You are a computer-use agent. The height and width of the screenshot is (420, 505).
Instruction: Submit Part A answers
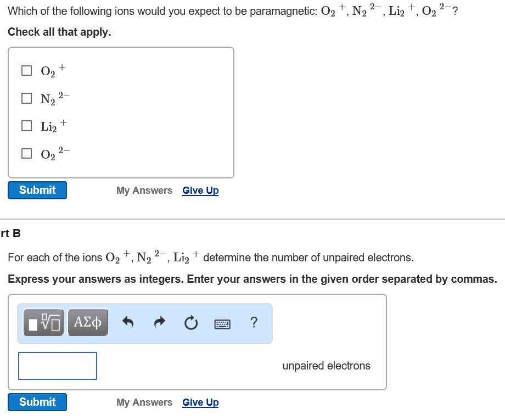pyautogui.click(x=37, y=190)
